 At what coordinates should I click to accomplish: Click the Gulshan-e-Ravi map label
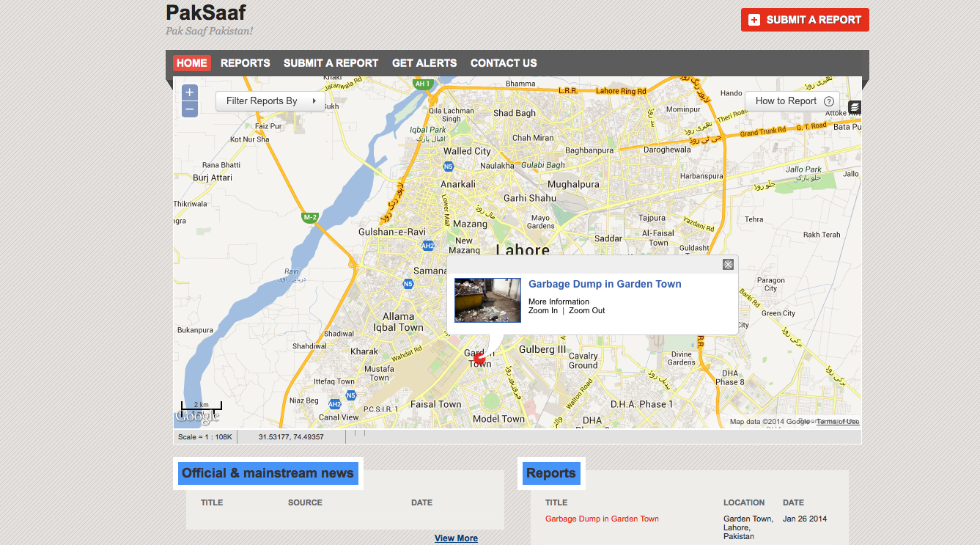(392, 232)
